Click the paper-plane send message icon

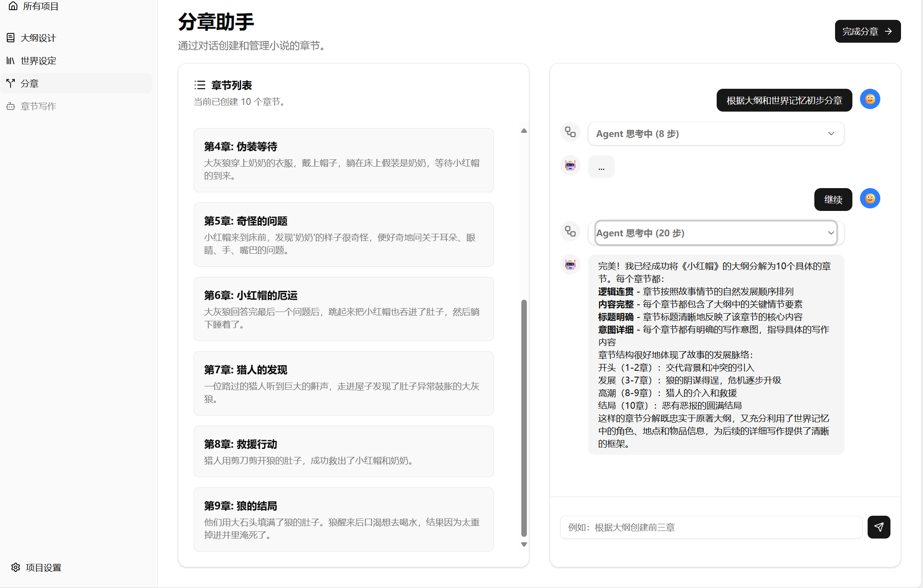tap(879, 527)
